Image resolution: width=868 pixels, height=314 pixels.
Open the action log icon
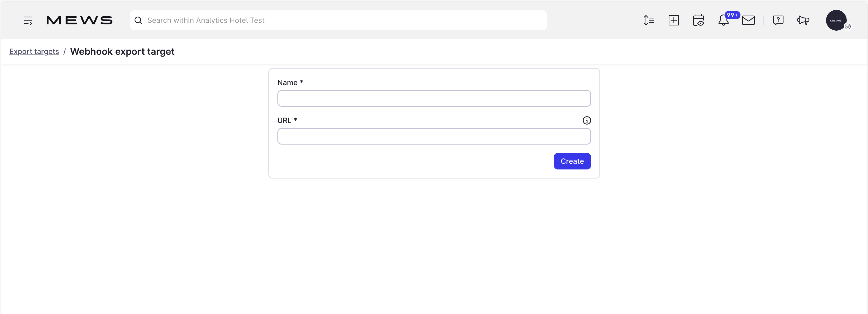tap(649, 20)
